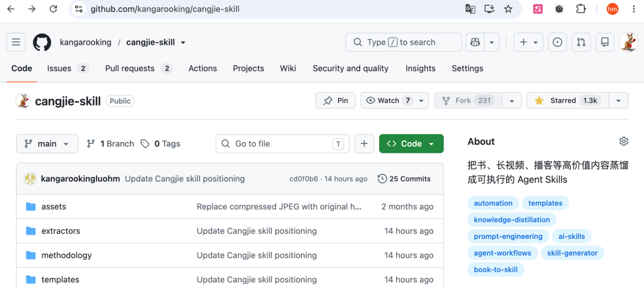Open the knowledge-distillation topic tag
644x289 pixels.
coord(512,220)
